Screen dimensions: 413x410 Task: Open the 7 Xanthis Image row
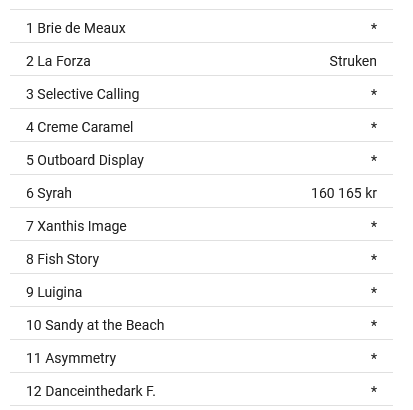(201, 224)
